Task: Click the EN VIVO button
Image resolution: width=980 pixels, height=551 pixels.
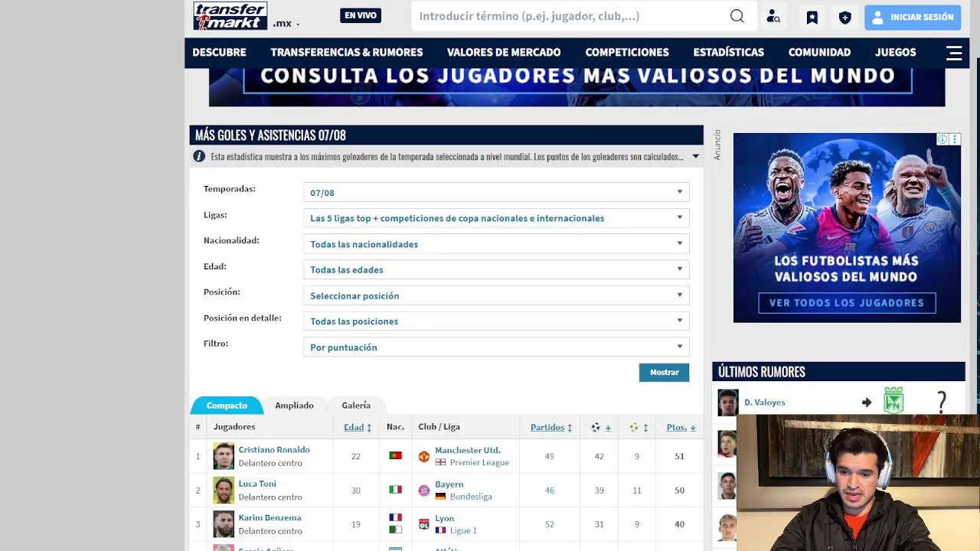Action: click(361, 15)
